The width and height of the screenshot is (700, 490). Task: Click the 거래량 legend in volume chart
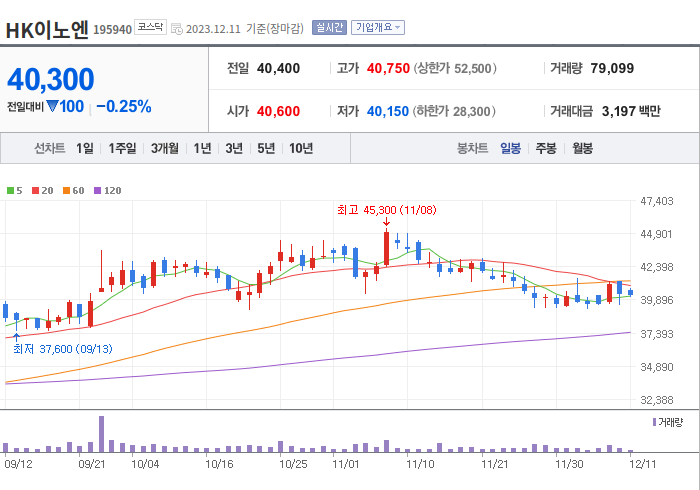[668, 422]
